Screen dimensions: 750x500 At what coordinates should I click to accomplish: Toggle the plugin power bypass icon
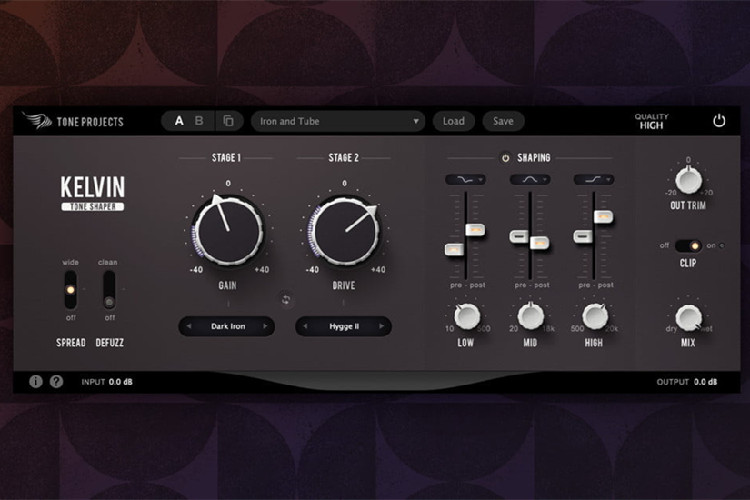coord(719,121)
